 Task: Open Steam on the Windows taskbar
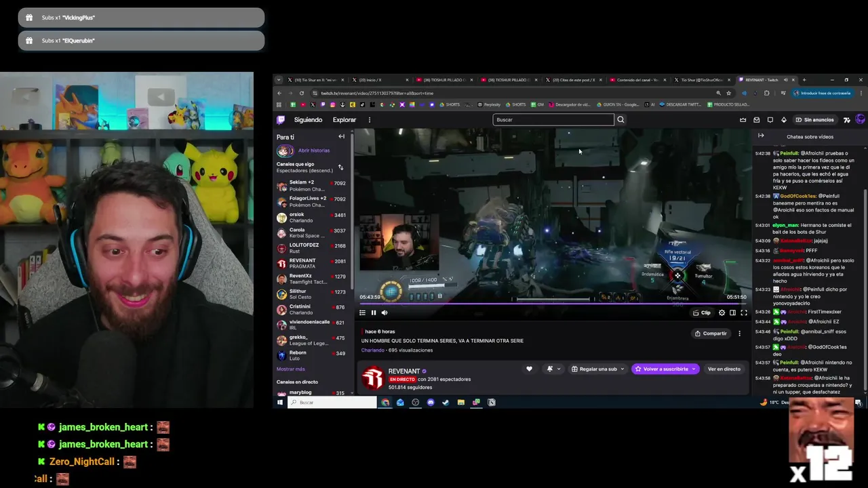[x=446, y=403]
